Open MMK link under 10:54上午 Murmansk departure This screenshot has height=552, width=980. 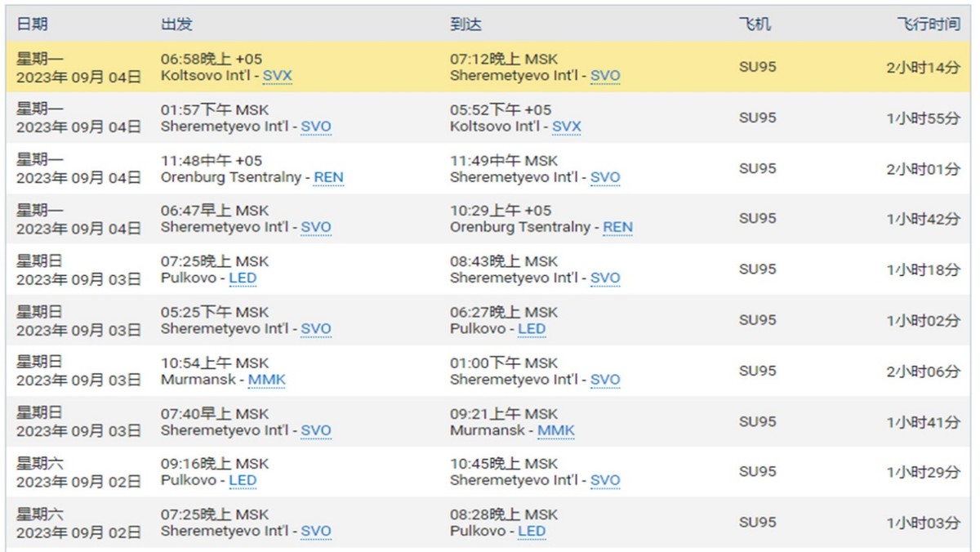(x=267, y=380)
